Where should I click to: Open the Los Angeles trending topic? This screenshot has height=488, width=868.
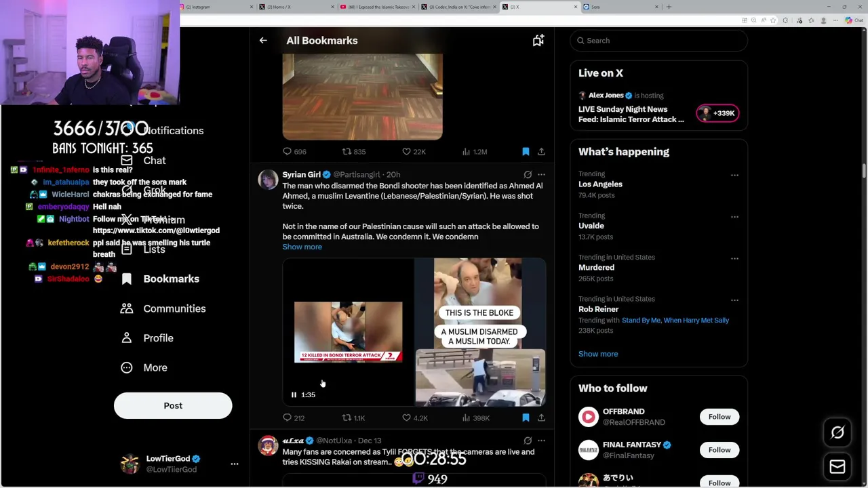(x=600, y=184)
